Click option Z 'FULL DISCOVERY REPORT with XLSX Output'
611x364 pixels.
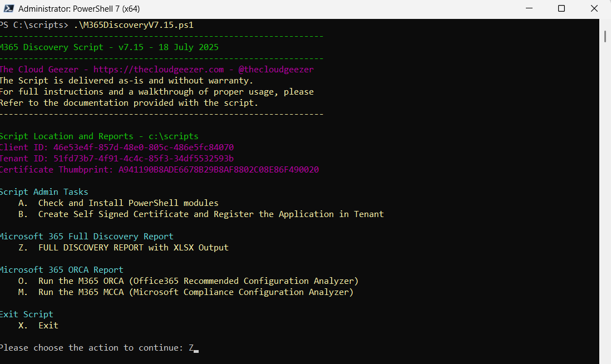(x=124, y=248)
